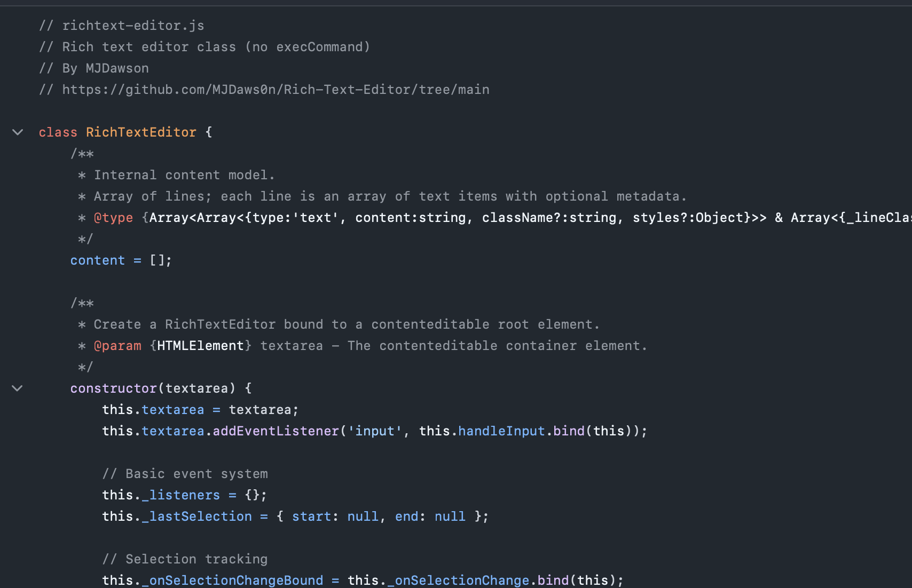Open the MJDaws0n Rich-Text-Editor GitHub link
Viewport: 912px width, 588px height.
[276, 89]
